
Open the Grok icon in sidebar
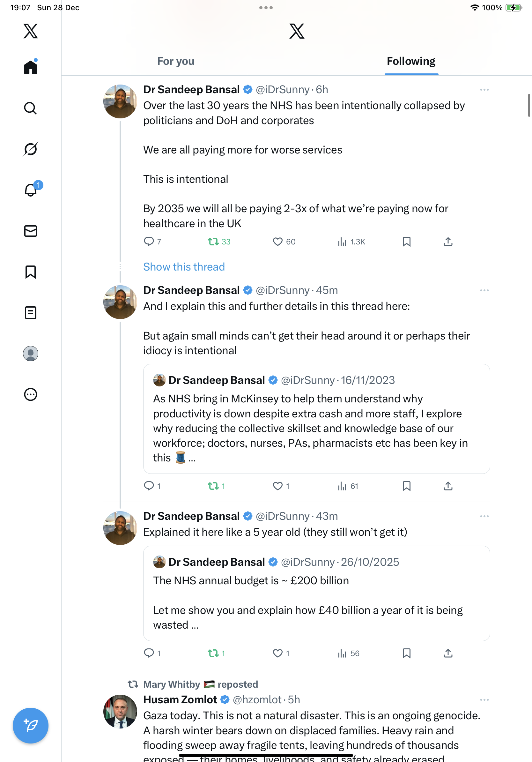31,149
